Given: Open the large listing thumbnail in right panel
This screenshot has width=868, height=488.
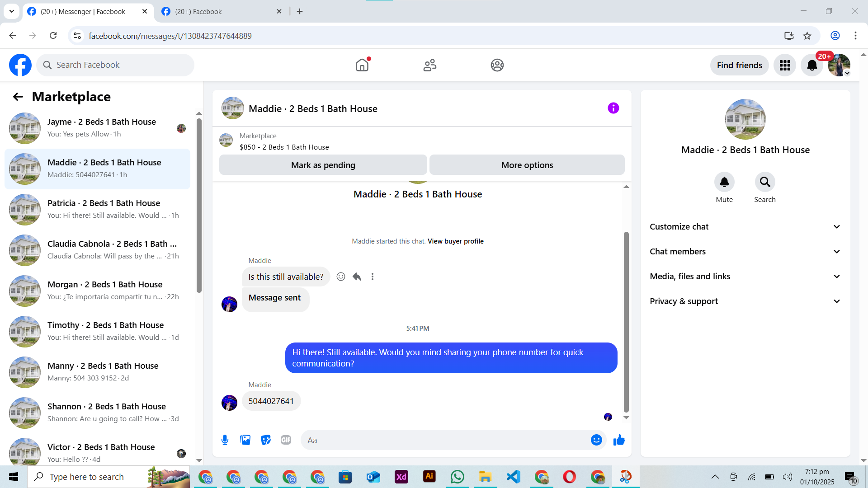Looking at the screenshot, I should pos(745,119).
